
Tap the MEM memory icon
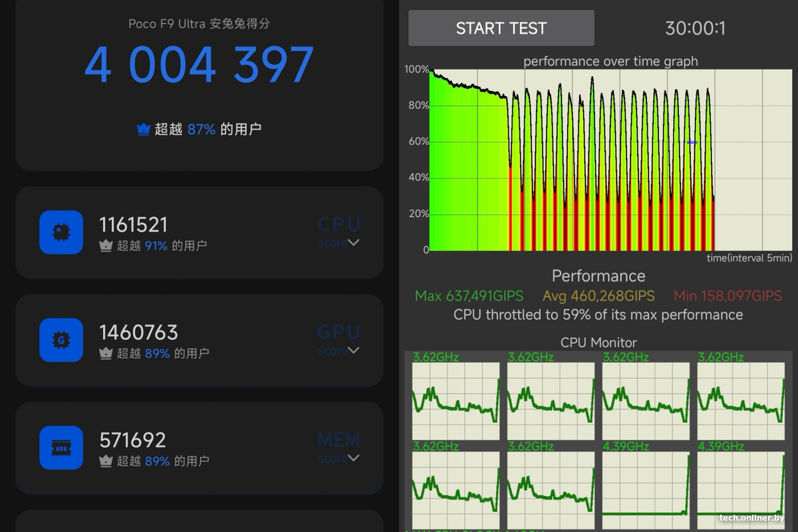pos(61,448)
